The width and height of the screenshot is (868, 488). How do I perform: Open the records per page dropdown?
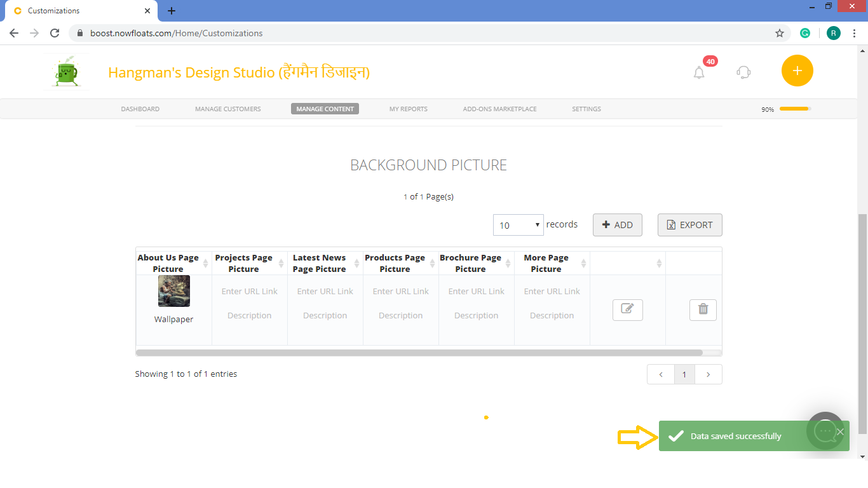[x=519, y=225]
